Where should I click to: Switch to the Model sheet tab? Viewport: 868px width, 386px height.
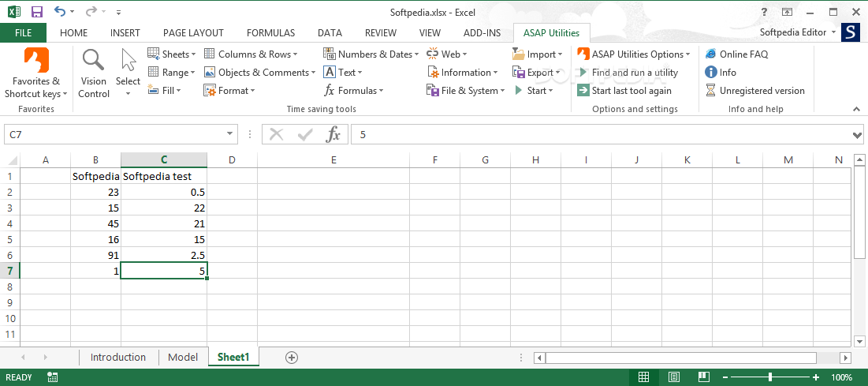pos(183,357)
